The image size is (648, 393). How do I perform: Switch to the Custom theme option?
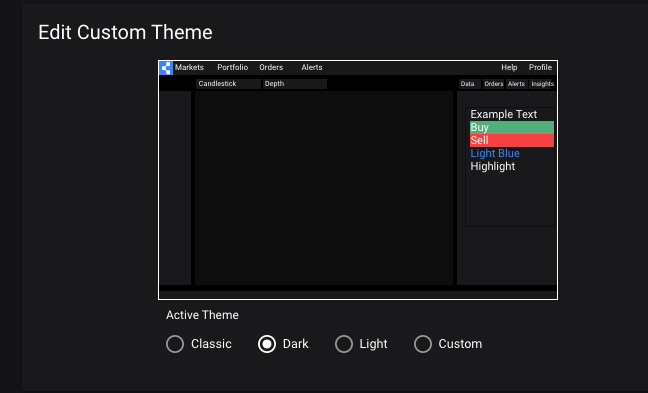(423, 344)
